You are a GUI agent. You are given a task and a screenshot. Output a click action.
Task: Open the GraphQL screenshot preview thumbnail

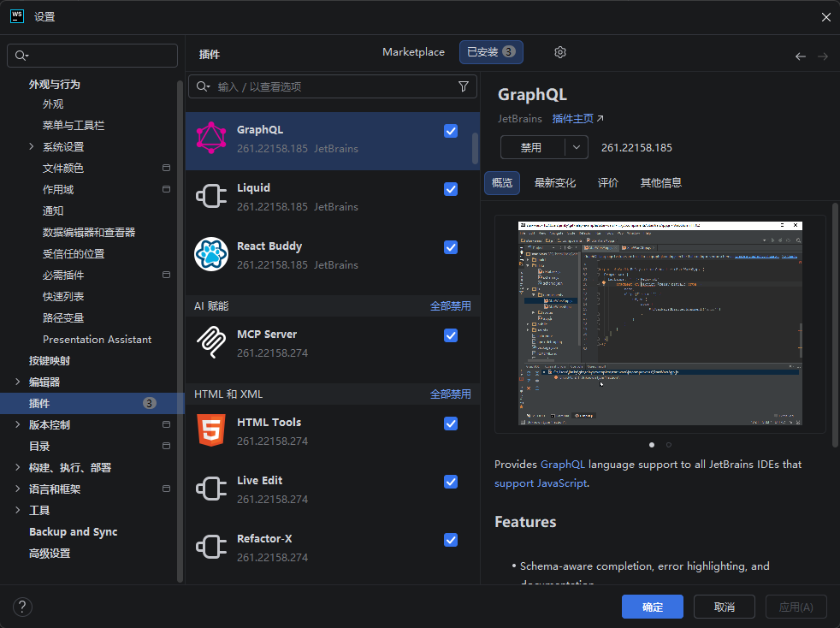pyautogui.click(x=660, y=323)
